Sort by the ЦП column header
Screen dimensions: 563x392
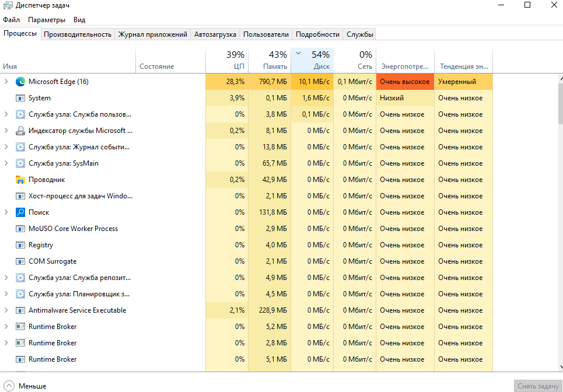point(227,61)
